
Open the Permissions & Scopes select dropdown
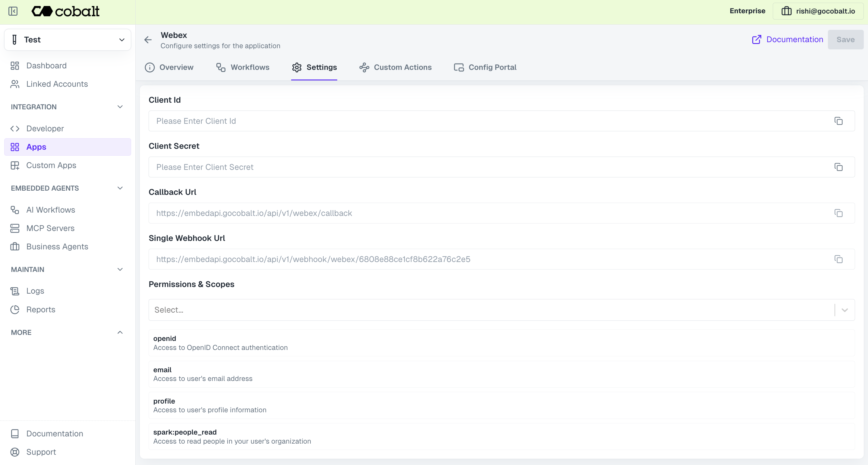[844, 310]
